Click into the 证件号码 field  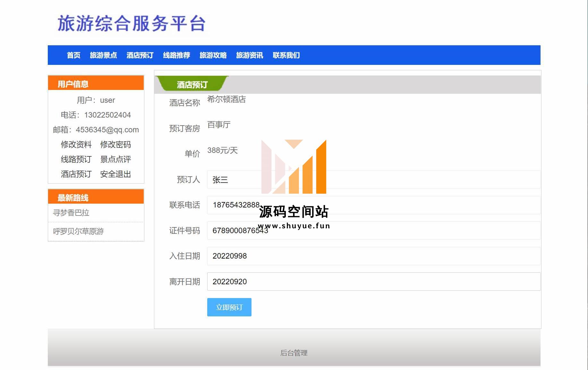pyautogui.click(x=374, y=231)
